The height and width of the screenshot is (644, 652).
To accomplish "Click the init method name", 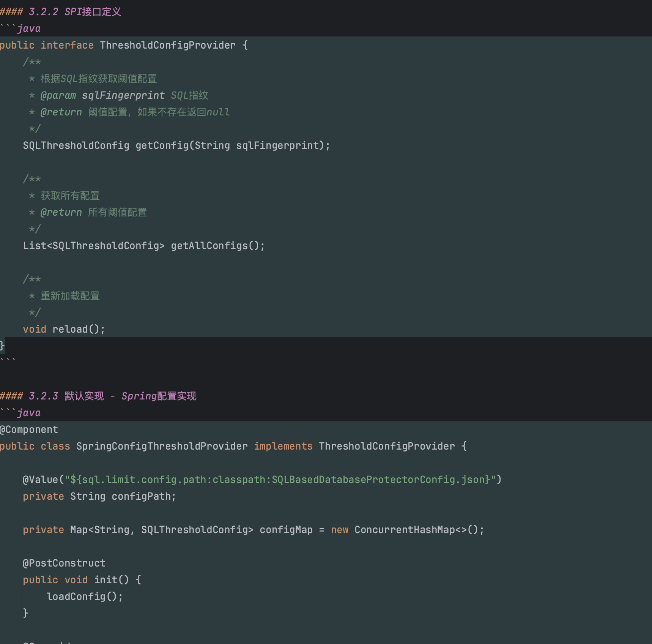I will [106, 580].
